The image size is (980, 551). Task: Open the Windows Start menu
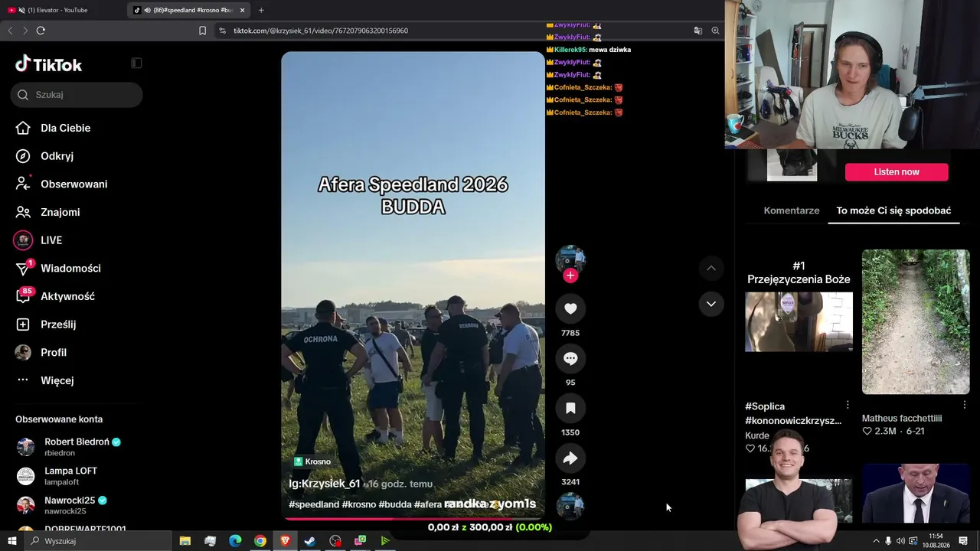[x=11, y=541]
